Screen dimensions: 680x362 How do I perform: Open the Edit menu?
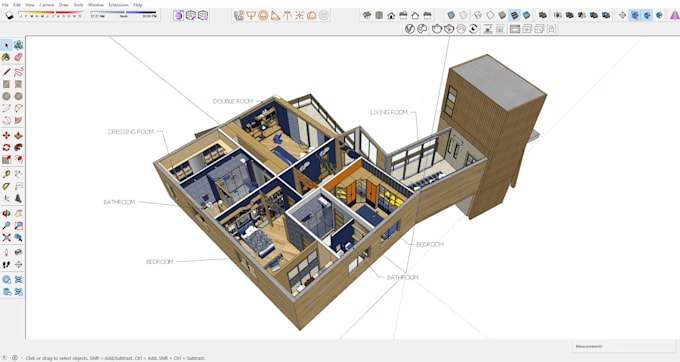16,4
